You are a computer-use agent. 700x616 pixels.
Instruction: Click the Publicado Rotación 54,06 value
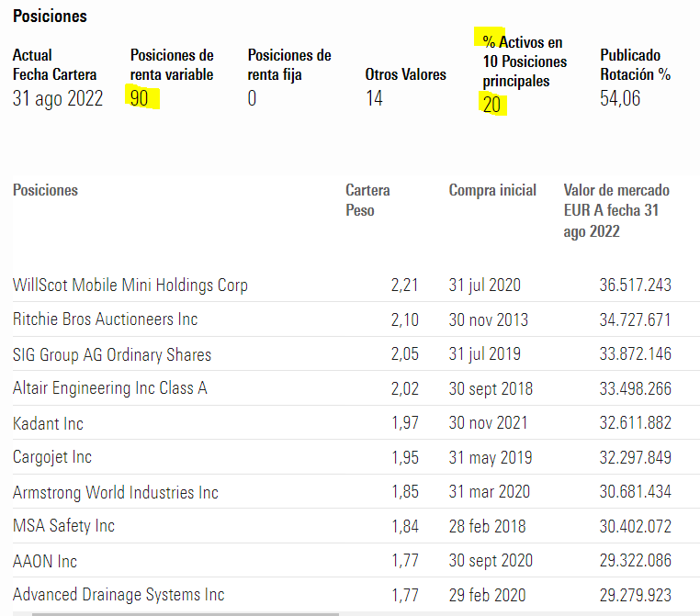pyautogui.click(x=620, y=98)
